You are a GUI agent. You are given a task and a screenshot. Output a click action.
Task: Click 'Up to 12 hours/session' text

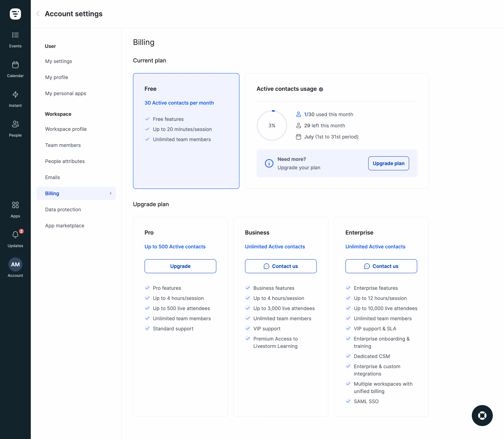[x=380, y=298]
